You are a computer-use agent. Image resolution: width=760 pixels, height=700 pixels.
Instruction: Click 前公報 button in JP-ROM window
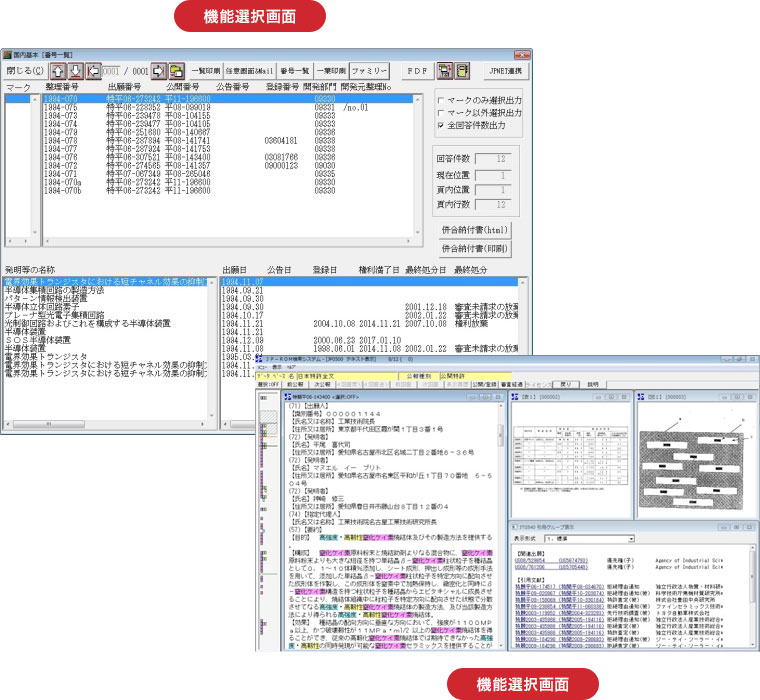pos(295,384)
